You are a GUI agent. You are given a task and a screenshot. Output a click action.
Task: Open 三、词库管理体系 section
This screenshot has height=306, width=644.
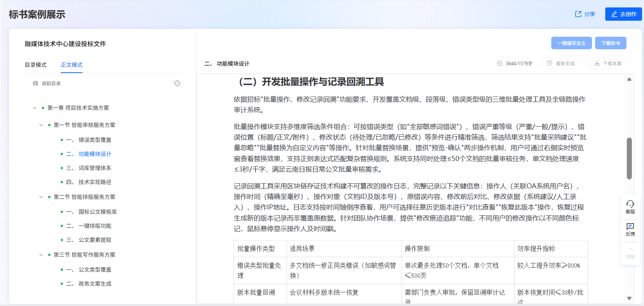89,168
